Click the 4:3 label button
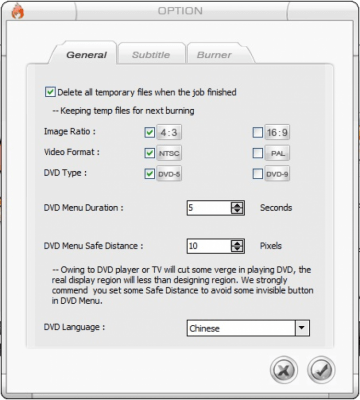The width and height of the screenshot is (360, 400). click(x=169, y=133)
